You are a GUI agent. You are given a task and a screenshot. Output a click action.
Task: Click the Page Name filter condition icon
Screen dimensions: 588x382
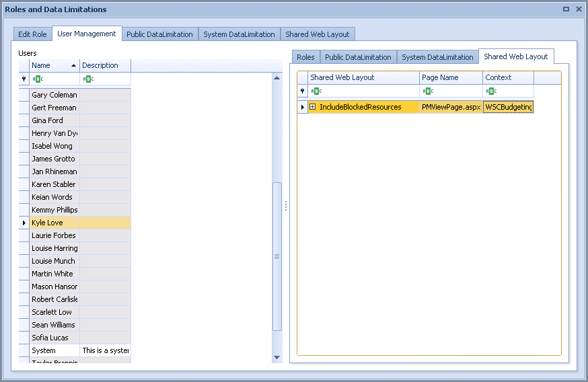click(427, 91)
